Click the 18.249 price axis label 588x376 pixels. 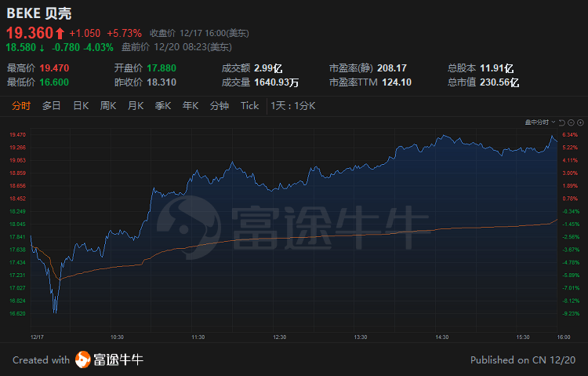pyautogui.click(x=17, y=211)
